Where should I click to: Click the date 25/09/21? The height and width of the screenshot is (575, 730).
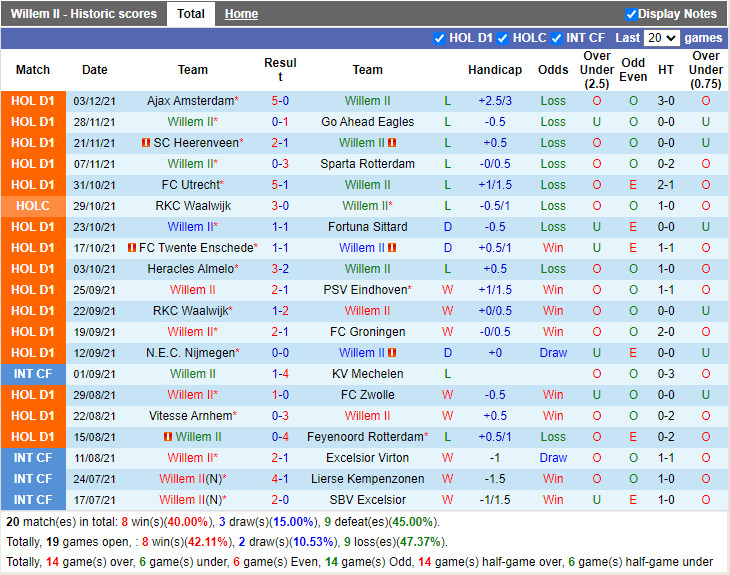tap(94, 290)
